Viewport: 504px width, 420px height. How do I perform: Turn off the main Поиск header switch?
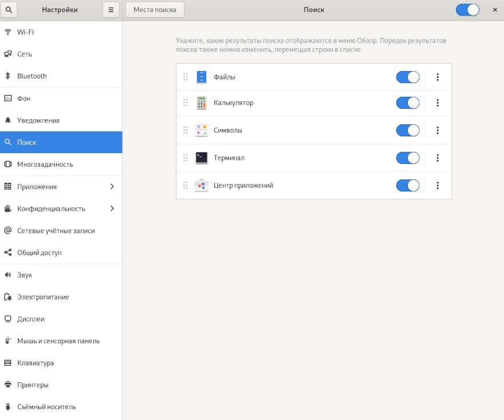[x=467, y=10]
